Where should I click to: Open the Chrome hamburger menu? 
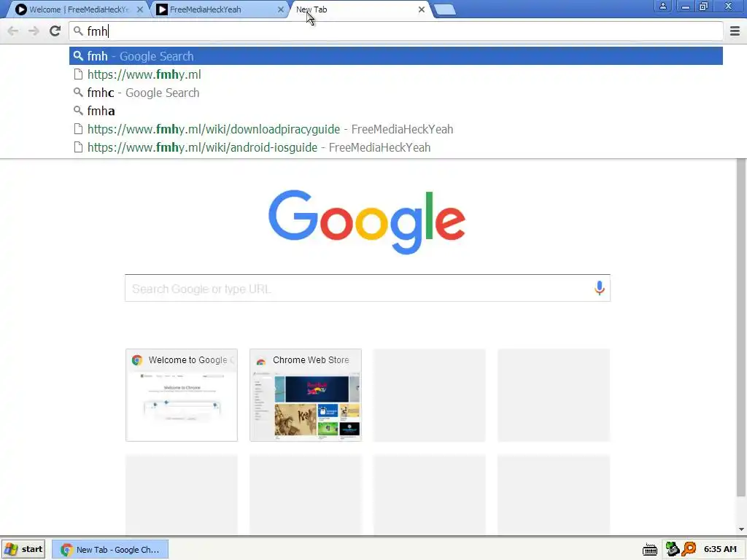(x=735, y=31)
